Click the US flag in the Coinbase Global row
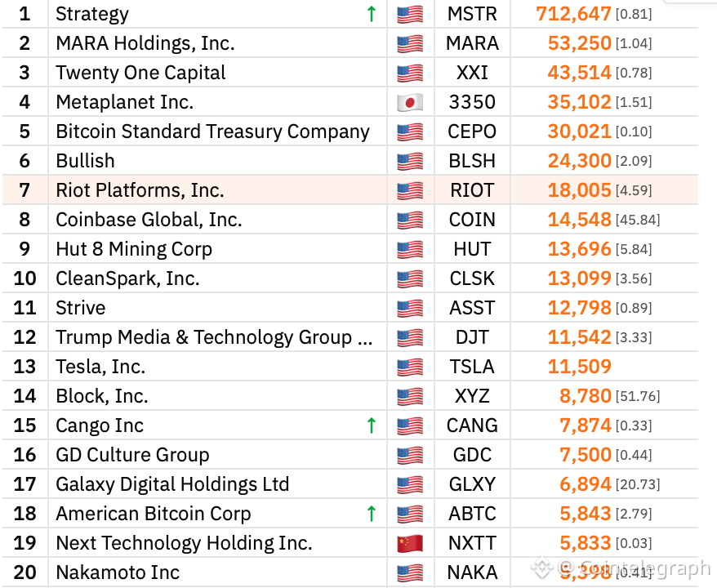Viewport: 717px width, 588px height. coord(409,220)
